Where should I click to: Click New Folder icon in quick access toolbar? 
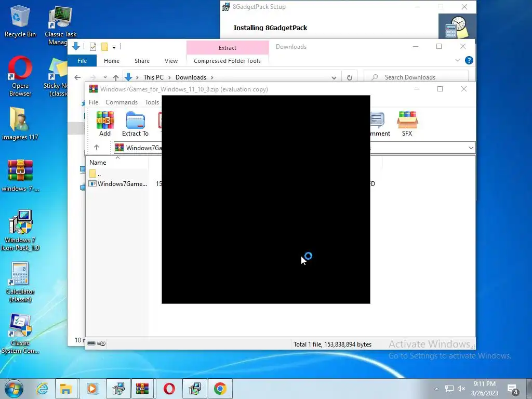coord(104,47)
